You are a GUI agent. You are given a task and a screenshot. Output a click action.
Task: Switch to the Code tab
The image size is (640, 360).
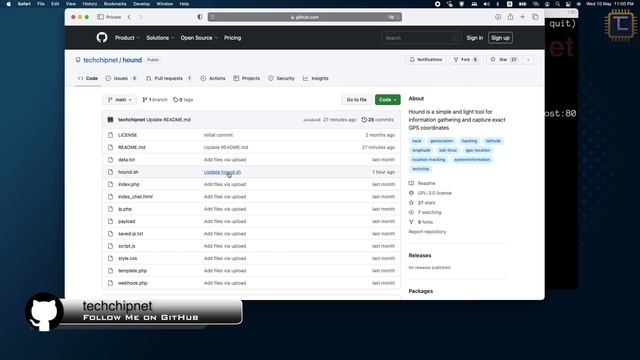[x=88, y=78]
